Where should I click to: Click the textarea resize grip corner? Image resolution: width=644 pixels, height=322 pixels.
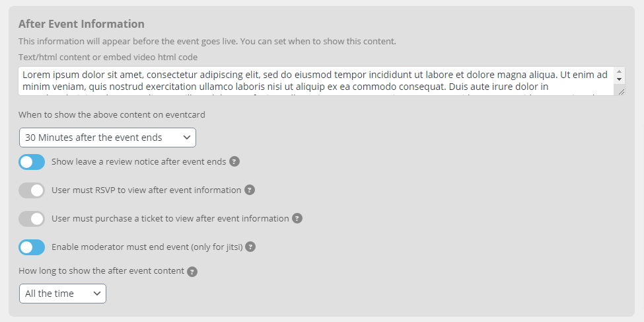coord(621,92)
